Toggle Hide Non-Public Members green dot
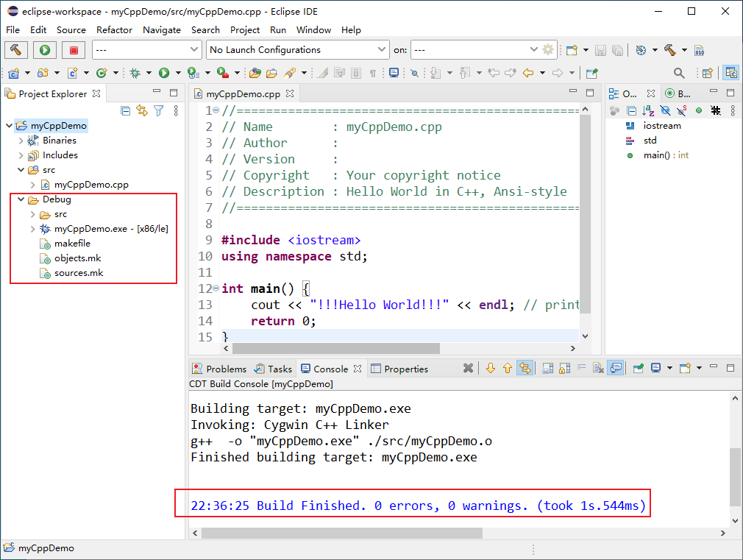Image resolution: width=743 pixels, height=560 pixels. pyautogui.click(x=698, y=111)
